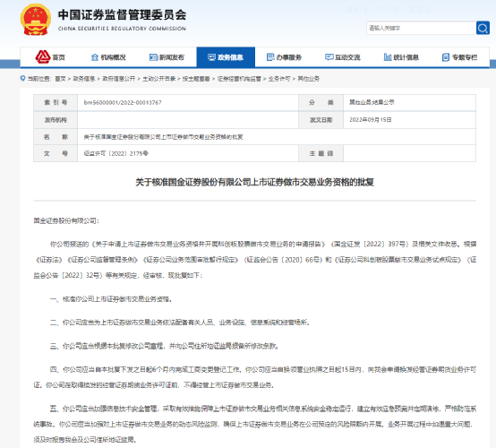Click the 互动交流 chat bubble icon
496x448 pixels.
(x=329, y=57)
